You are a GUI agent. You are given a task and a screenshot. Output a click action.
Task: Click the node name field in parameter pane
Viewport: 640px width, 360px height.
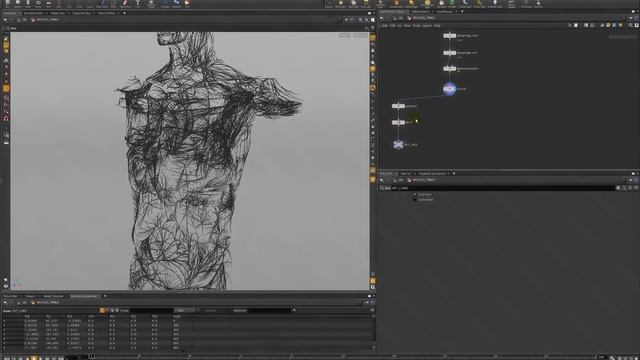pos(502,188)
